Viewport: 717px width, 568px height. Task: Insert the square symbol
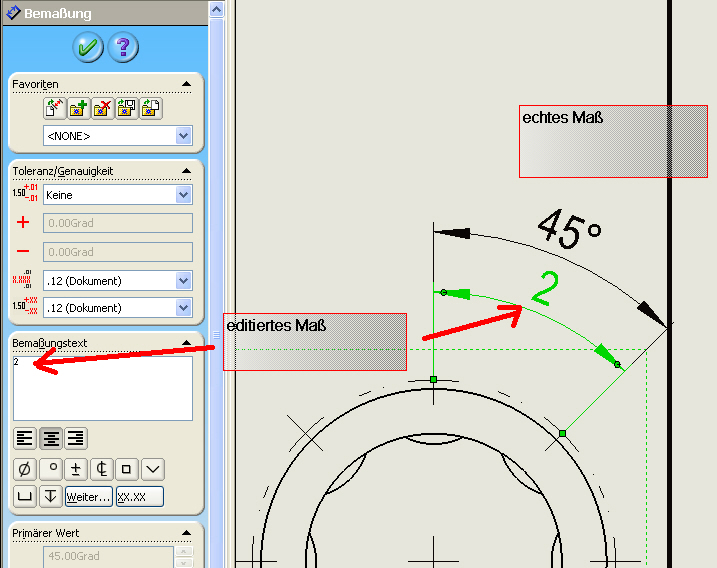126,469
